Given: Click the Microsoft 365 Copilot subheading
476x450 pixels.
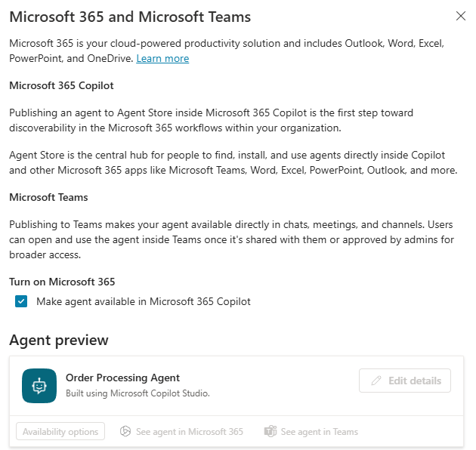Looking at the screenshot, I should (61, 85).
